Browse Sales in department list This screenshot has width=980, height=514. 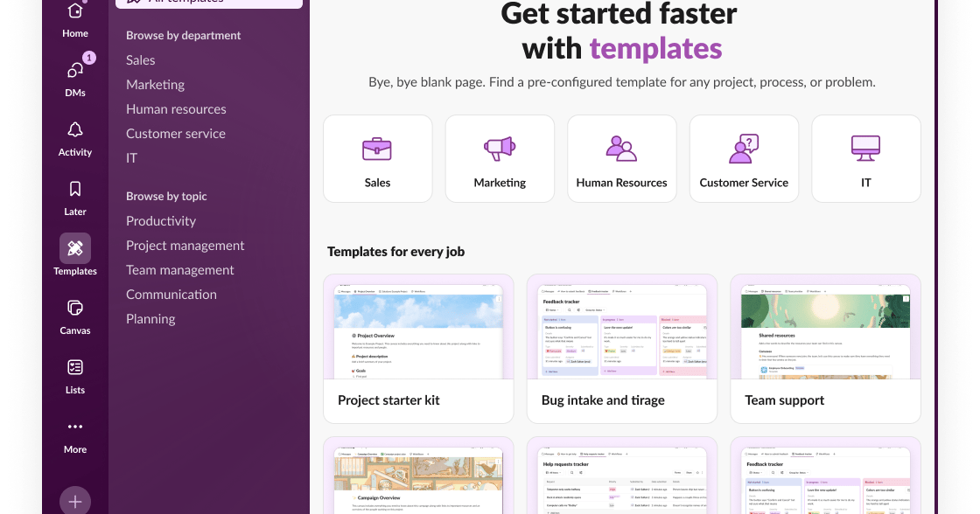pos(141,60)
